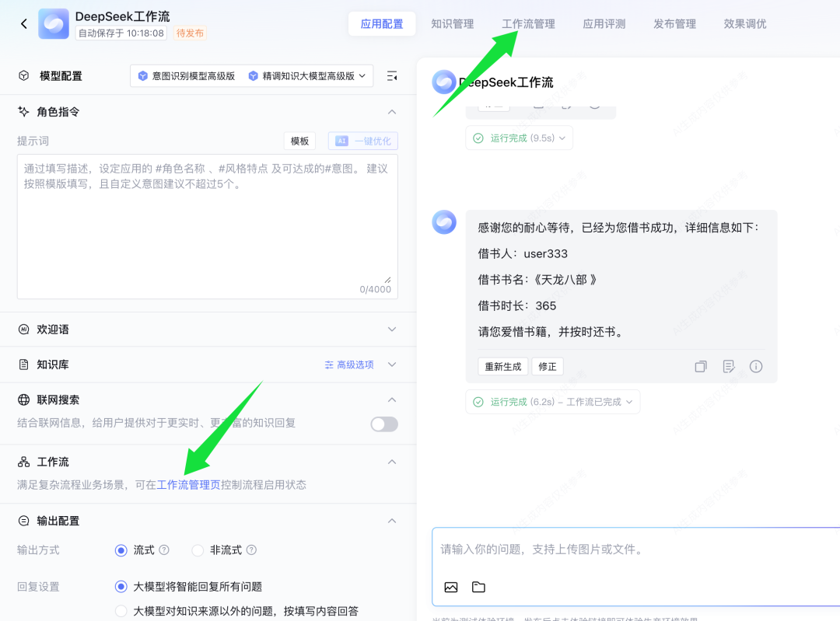Viewport: 840px width, 621px height.
Task: Switch to the 知识管理 tab
Action: point(453,24)
